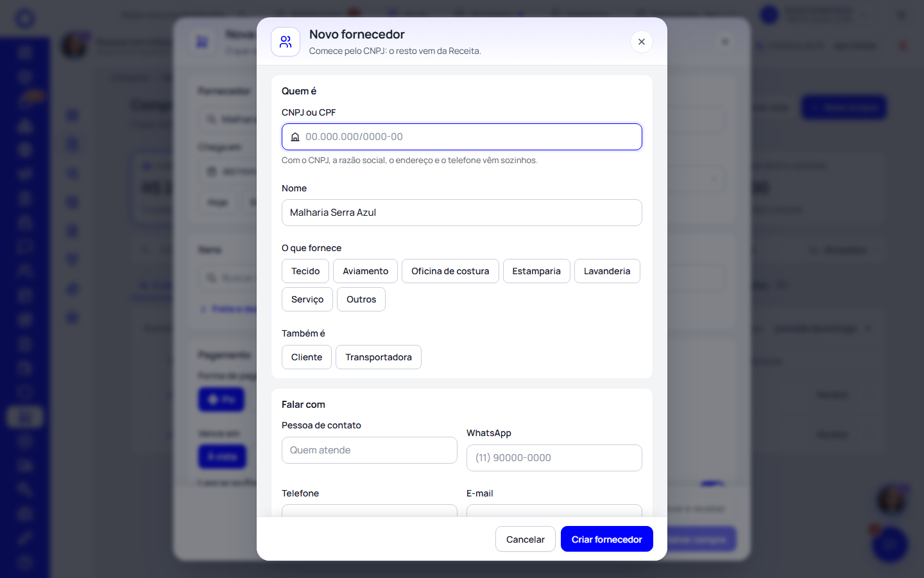Image resolution: width=924 pixels, height=578 pixels.
Task: Close the Novo fornecedor dialog
Action: (x=641, y=42)
